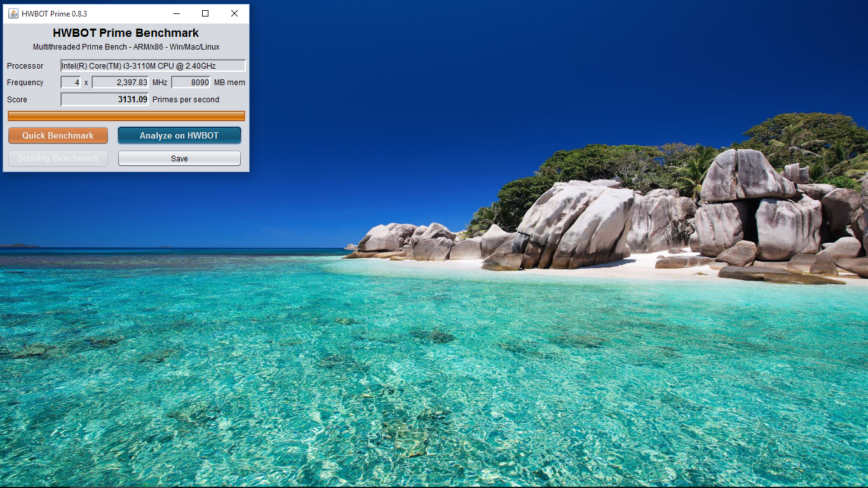The width and height of the screenshot is (868, 488).
Task: Click Analyze on HWBOT button
Action: [x=179, y=135]
